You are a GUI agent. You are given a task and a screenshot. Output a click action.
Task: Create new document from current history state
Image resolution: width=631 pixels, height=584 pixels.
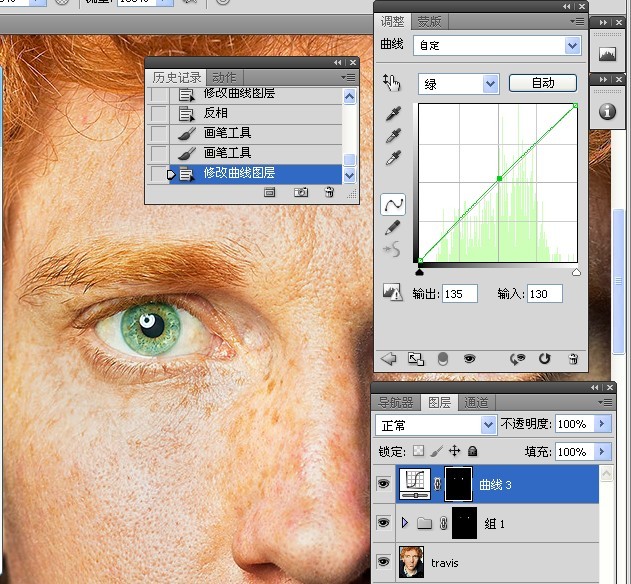coord(270,192)
